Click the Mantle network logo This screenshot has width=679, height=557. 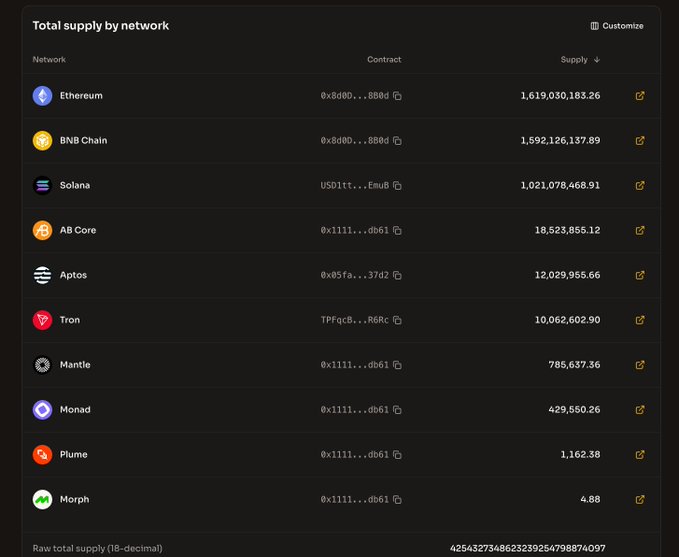pos(42,365)
